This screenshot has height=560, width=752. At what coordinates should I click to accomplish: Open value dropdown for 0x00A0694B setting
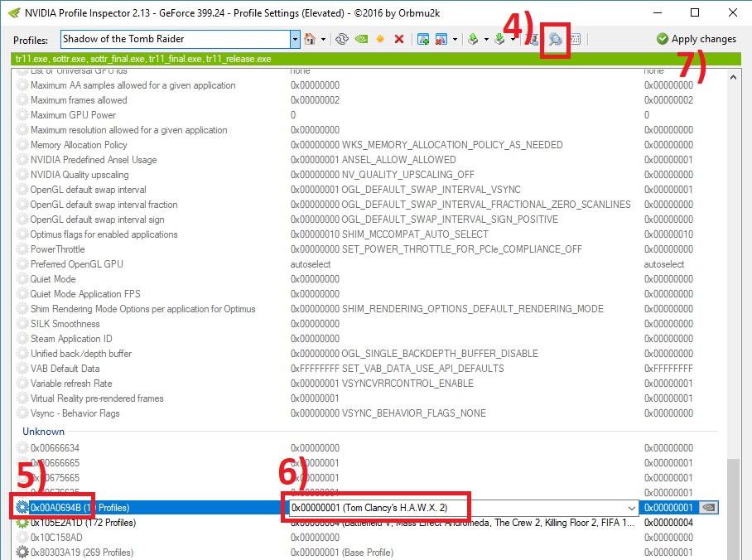coord(632,508)
